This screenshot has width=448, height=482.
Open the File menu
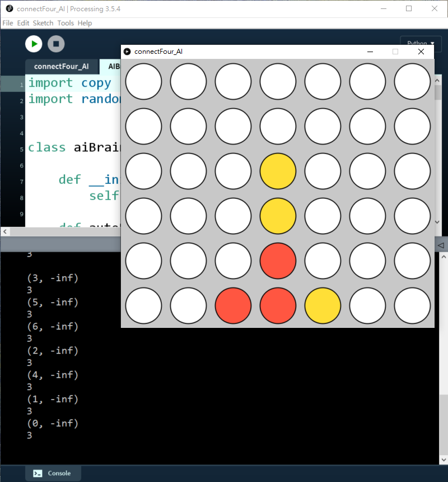pyautogui.click(x=7, y=23)
